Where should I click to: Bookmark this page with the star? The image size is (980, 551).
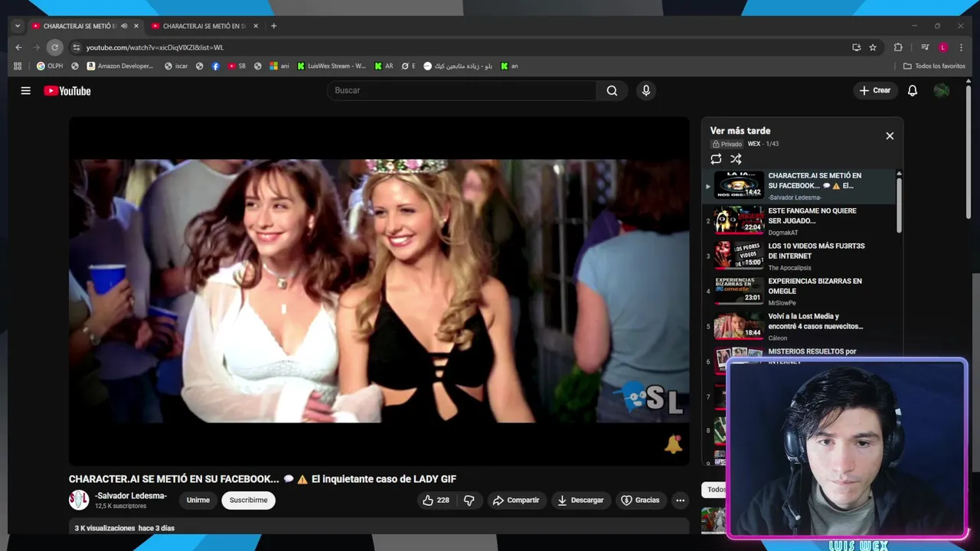873,47
